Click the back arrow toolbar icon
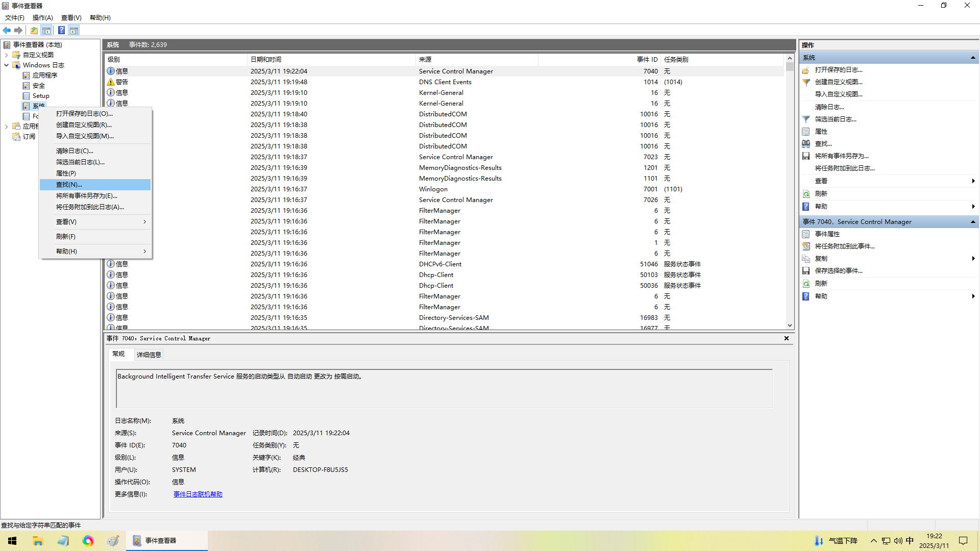Screen dimensions: 980x551 coord(7,31)
